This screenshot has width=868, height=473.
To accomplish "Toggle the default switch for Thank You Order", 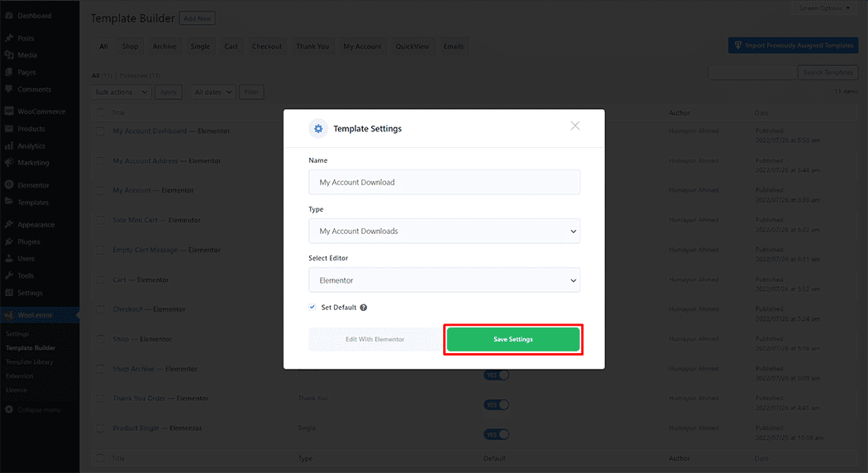I will (497, 405).
